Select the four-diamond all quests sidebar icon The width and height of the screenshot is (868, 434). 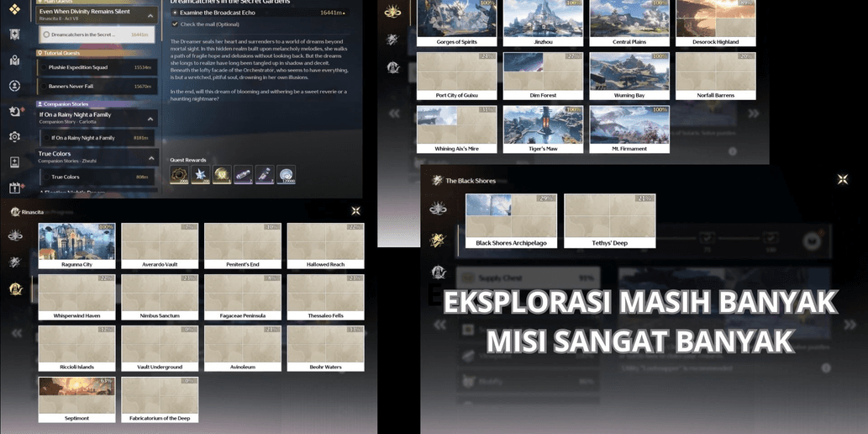[x=15, y=8]
